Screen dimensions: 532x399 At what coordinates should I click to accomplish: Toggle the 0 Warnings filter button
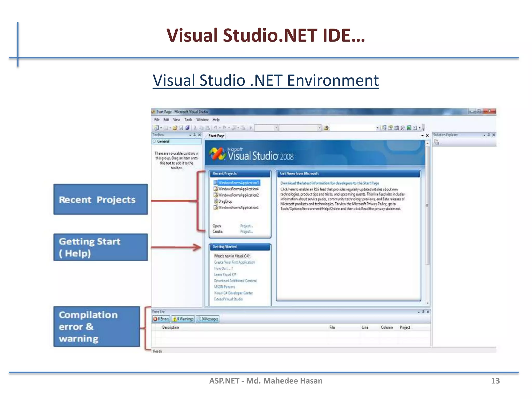(x=183, y=319)
